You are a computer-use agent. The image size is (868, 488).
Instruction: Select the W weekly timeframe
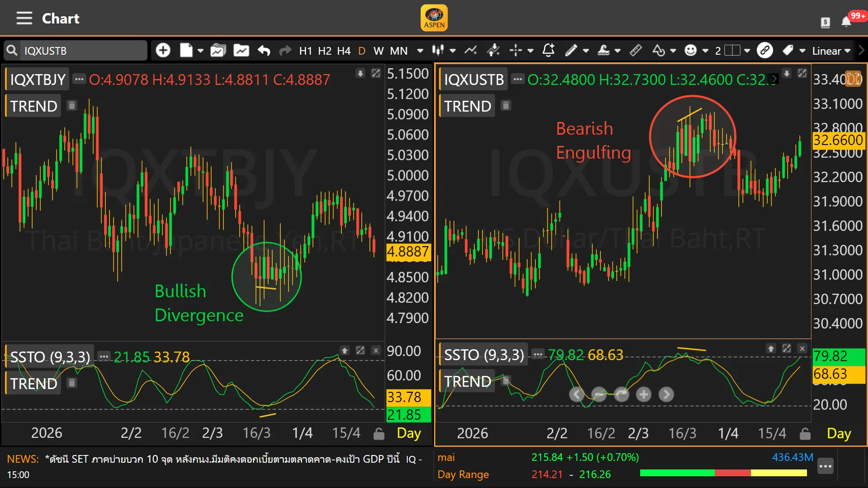(378, 51)
